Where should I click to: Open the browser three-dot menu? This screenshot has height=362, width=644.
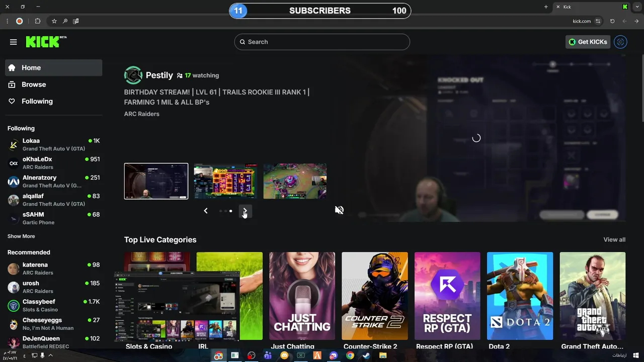click(7, 21)
